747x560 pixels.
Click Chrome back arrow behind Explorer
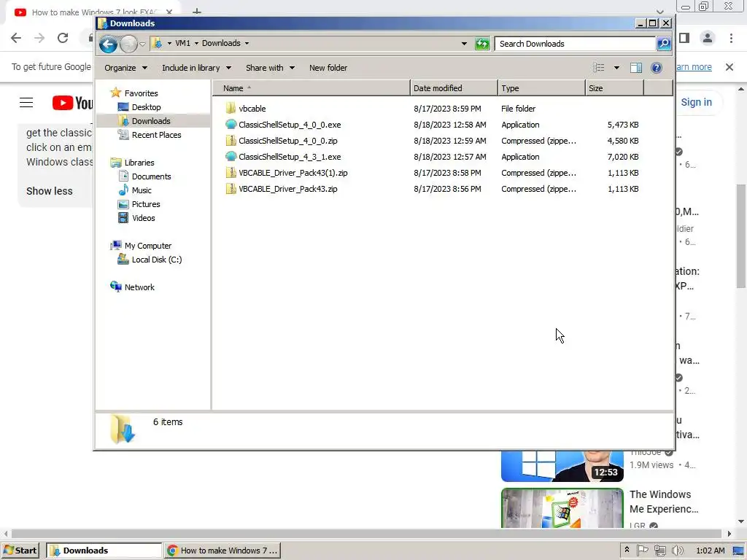[16, 38]
